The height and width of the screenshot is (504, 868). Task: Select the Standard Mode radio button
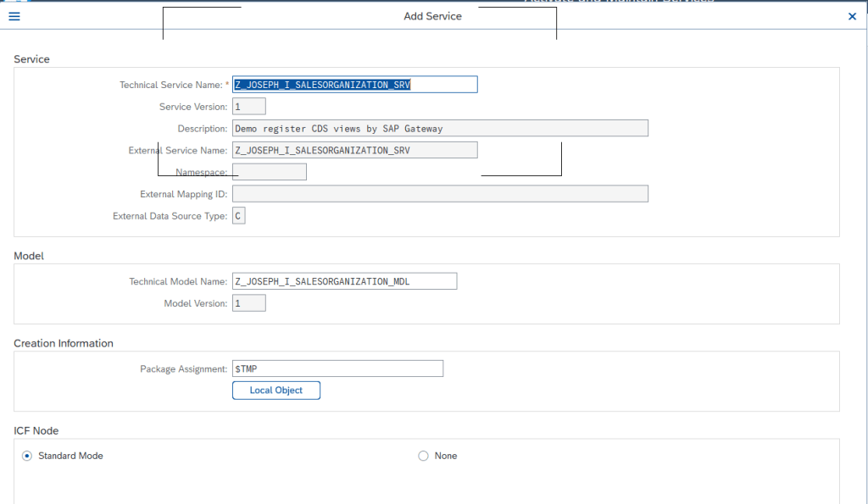pos(27,456)
